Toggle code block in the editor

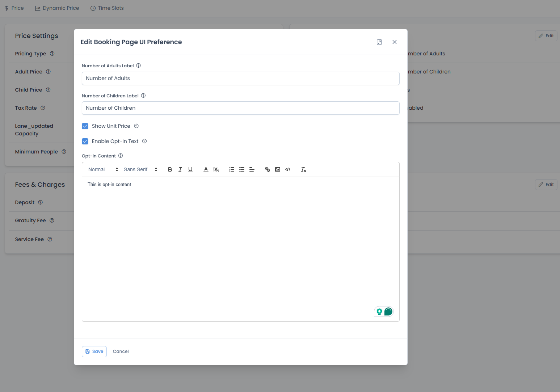coord(288,169)
